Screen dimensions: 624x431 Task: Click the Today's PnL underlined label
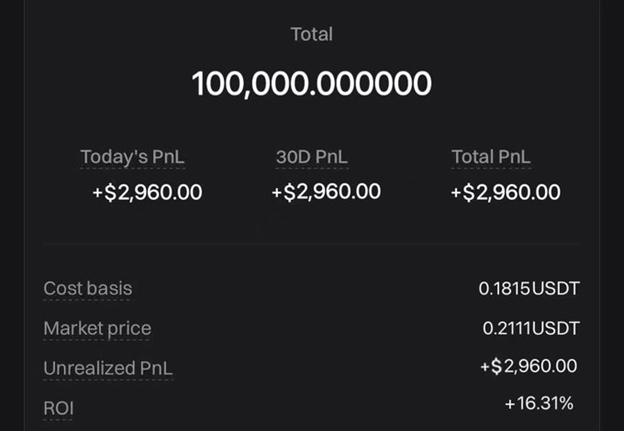click(x=132, y=158)
